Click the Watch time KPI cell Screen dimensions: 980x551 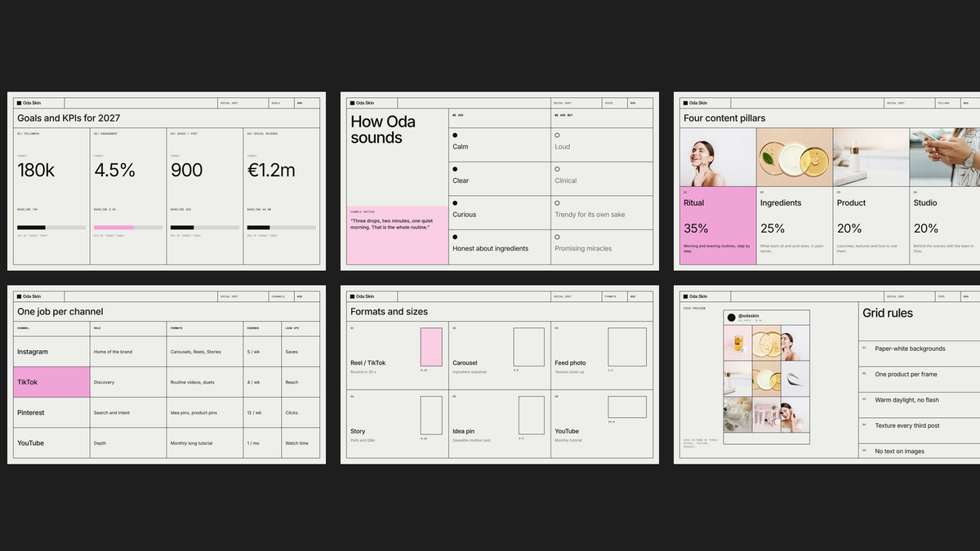pyautogui.click(x=296, y=443)
